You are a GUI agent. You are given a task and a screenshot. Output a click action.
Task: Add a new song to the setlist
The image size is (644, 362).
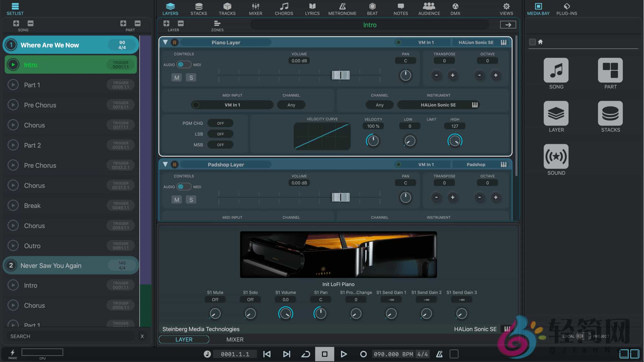pos(16,23)
